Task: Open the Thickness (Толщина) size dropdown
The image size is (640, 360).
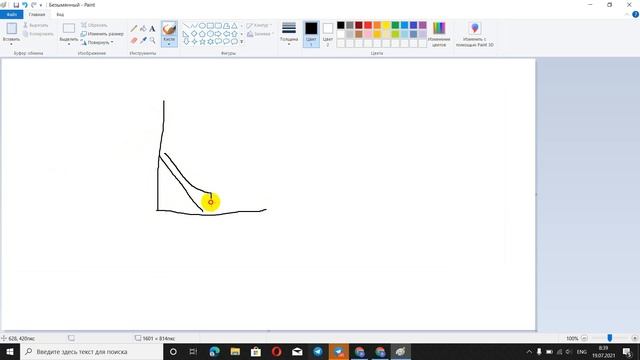Action: pos(289,34)
